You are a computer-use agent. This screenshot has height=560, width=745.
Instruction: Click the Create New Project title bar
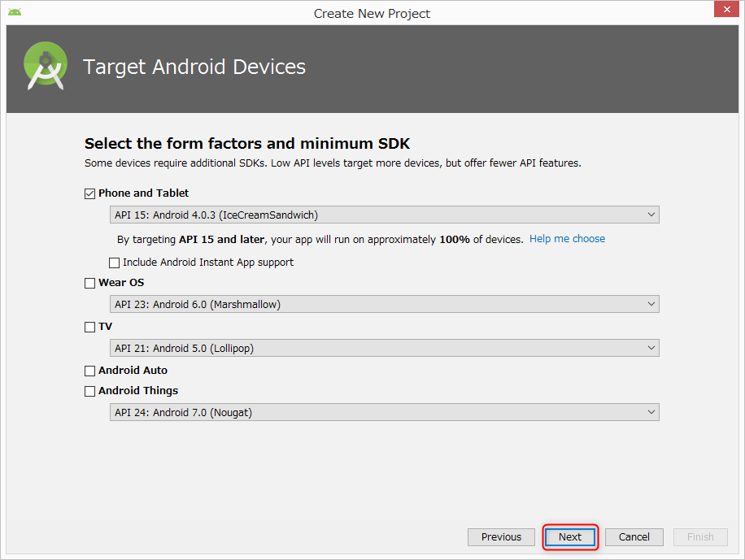click(372, 13)
